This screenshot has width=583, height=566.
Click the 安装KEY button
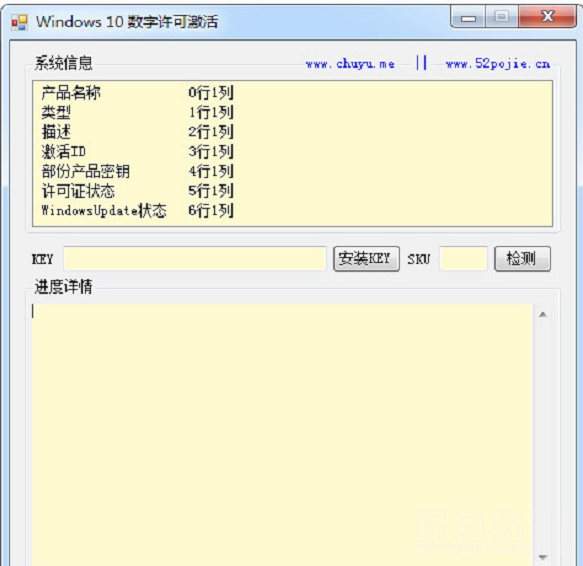point(366,258)
